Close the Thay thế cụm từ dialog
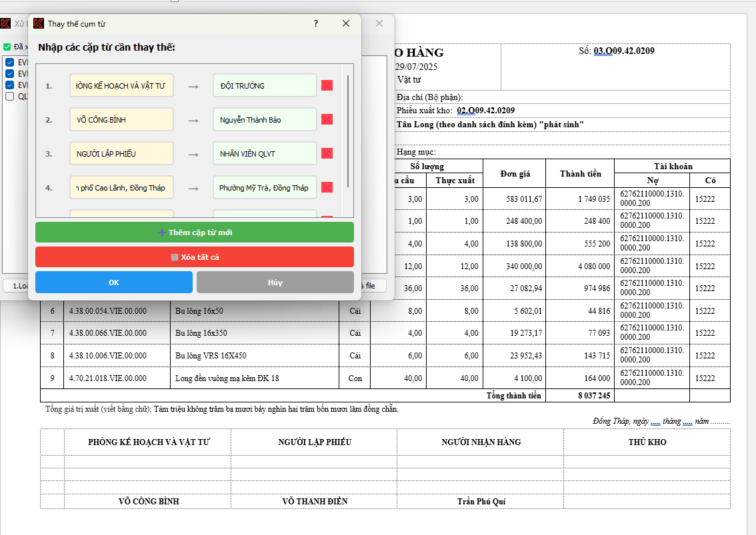Viewport: 756px width, 535px height. (346, 23)
